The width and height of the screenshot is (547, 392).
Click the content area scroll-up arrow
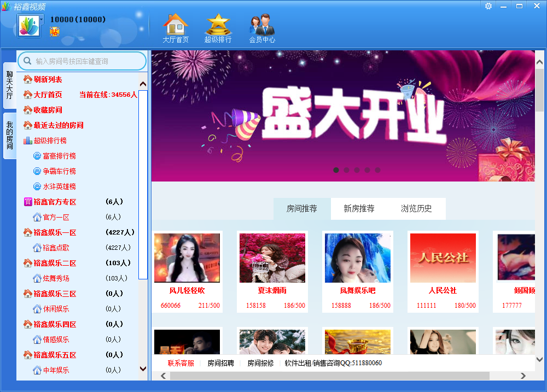click(539, 62)
